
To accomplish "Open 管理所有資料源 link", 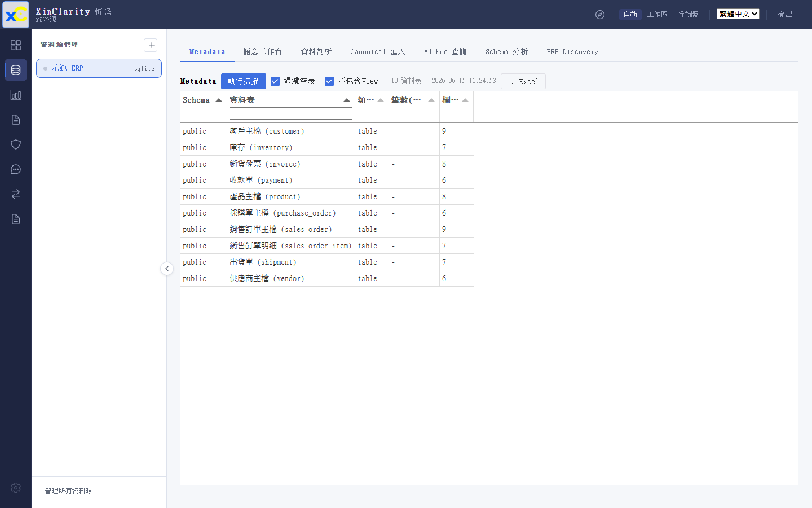I will [68, 491].
